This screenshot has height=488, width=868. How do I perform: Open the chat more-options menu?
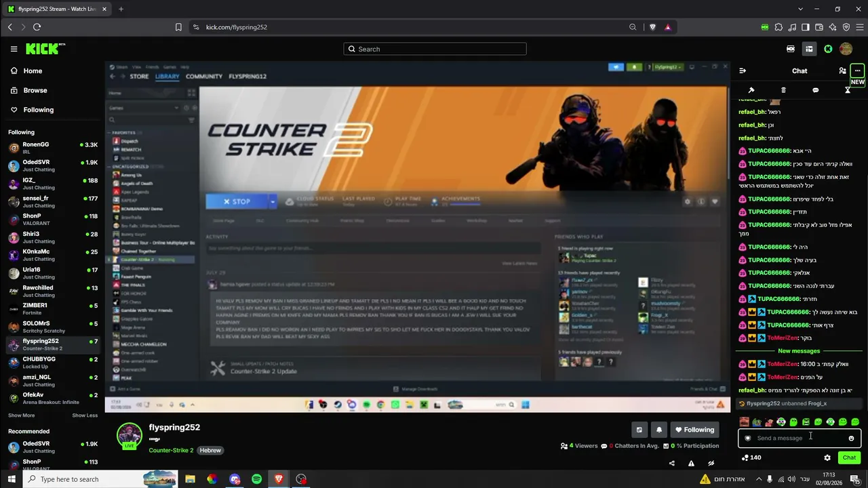(x=857, y=70)
